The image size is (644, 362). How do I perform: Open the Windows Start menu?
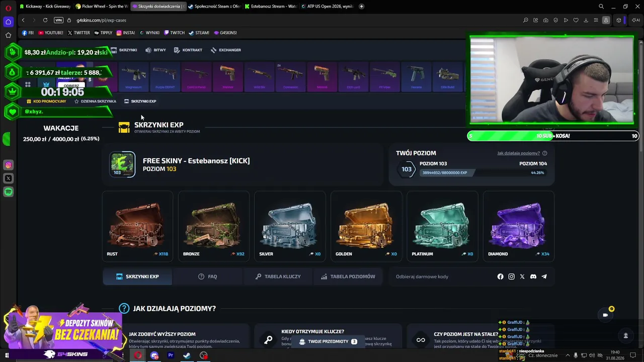[x=7, y=355]
